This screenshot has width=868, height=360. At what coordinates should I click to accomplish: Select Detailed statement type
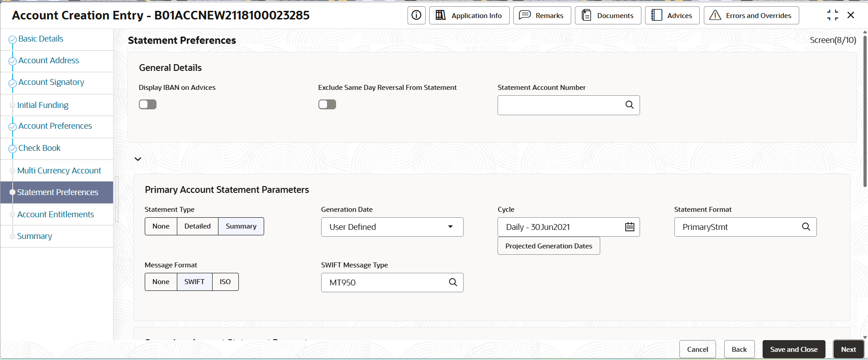click(198, 226)
